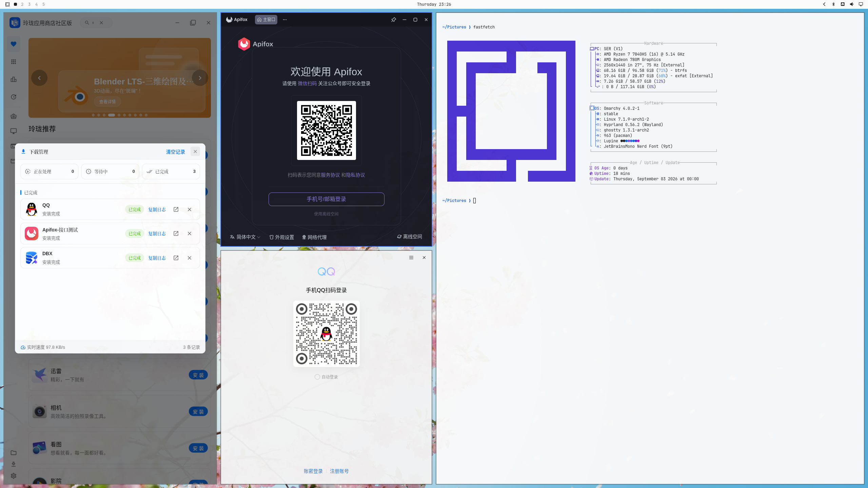Expand 简体中文 language dropdown in Apifox
The width and height of the screenshot is (868, 488).
point(245,237)
